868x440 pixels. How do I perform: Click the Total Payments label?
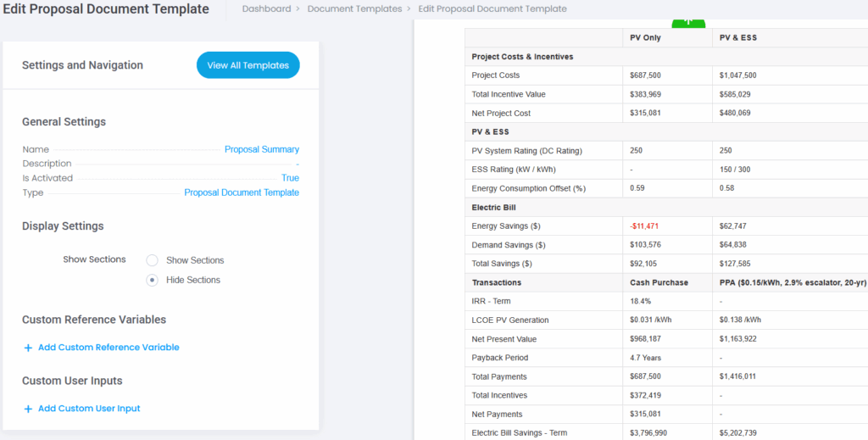[x=499, y=376]
